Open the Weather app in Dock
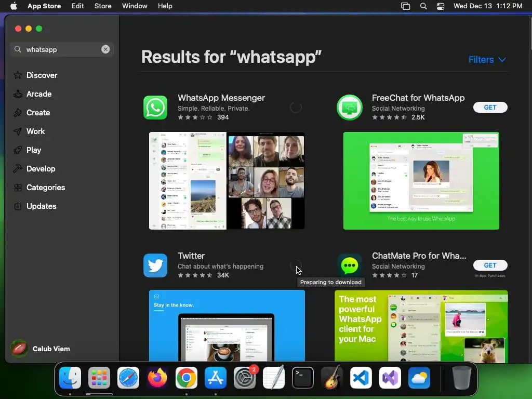The image size is (532, 399). (419, 378)
